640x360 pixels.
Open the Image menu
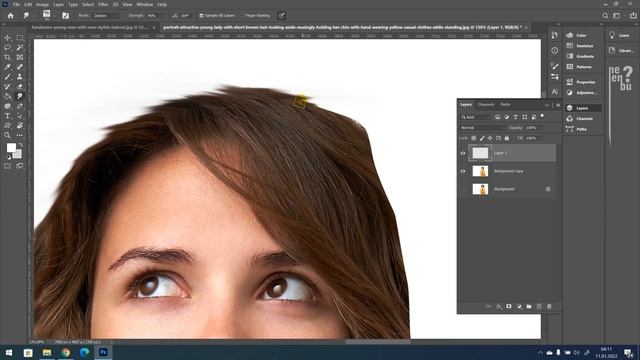coord(42,4)
